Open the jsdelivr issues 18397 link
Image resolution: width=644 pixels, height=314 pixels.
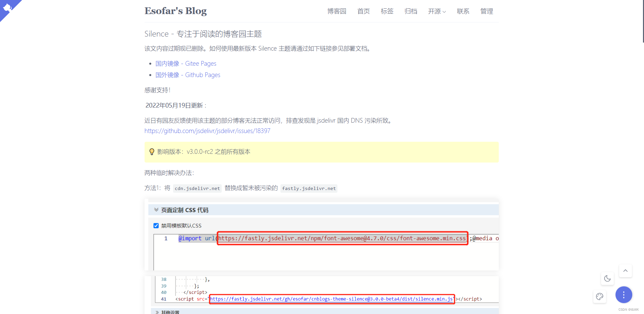click(x=207, y=131)
